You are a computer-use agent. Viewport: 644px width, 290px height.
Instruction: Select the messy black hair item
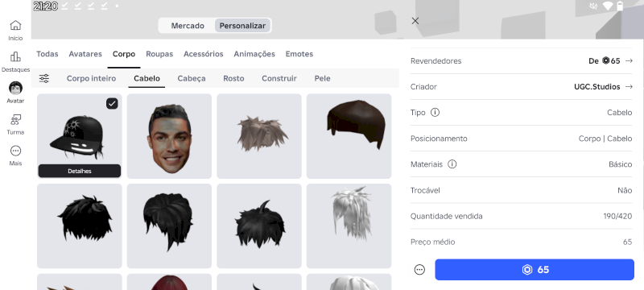79,226
